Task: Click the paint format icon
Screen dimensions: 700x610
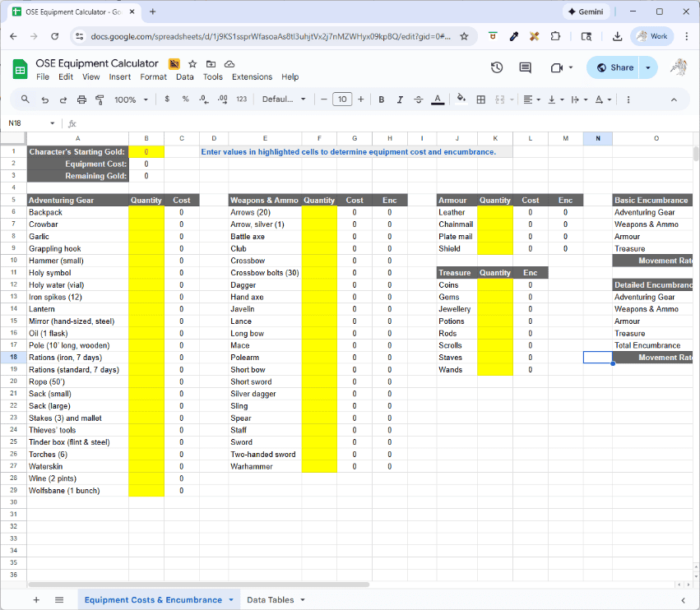Action: tap(100, 99)
